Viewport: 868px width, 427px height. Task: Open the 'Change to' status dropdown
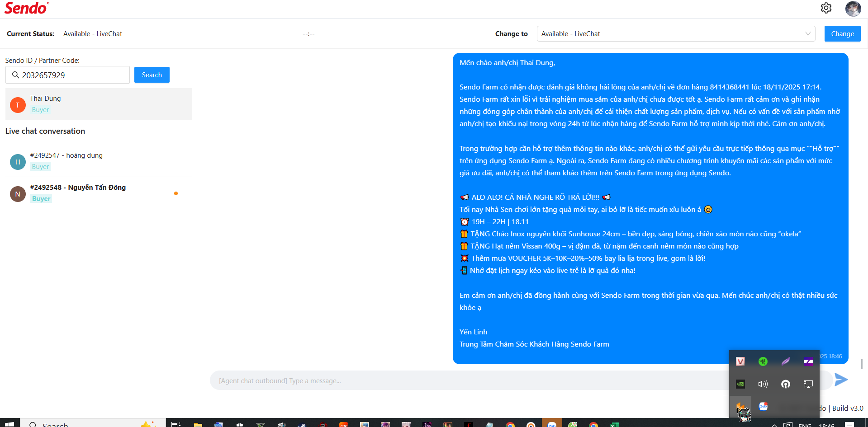click(x=676, y=34)
